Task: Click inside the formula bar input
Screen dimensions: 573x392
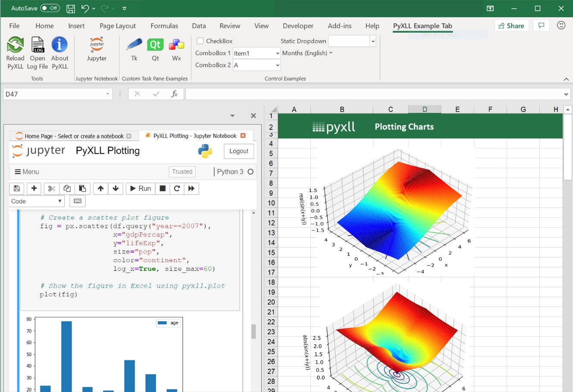Action: [x=373, y=94]
